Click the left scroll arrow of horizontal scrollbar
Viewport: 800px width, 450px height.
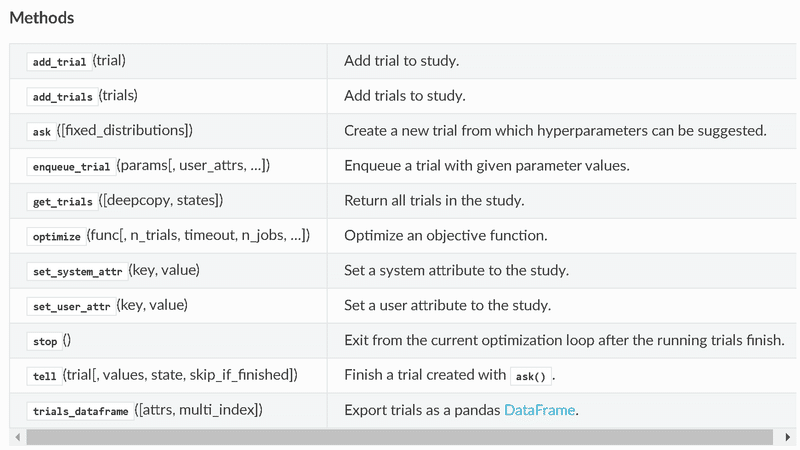(17, 438)
